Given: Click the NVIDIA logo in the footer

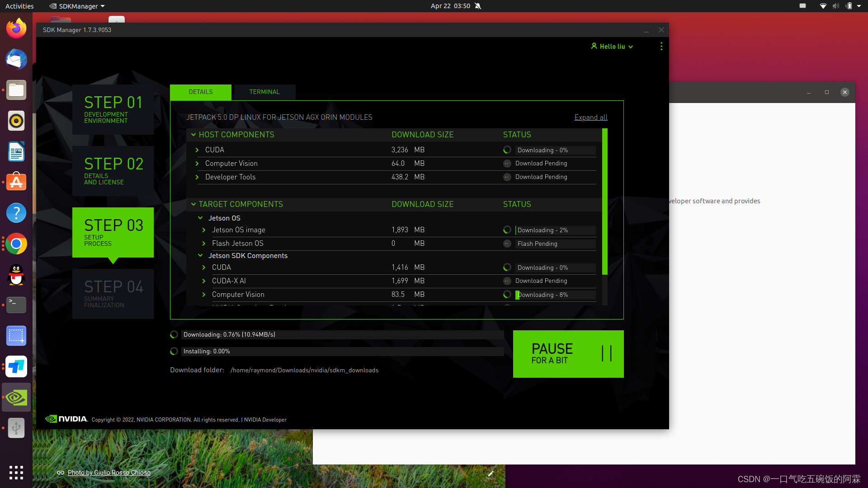Looking at the screenshot, I should tap(66, 419).
